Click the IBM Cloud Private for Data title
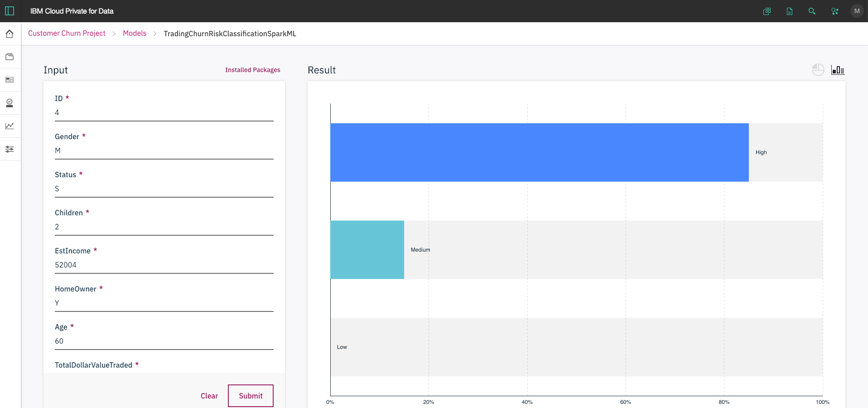Viewport: 868px width, 408px height. pyautogui.click(x=72, y=11)
